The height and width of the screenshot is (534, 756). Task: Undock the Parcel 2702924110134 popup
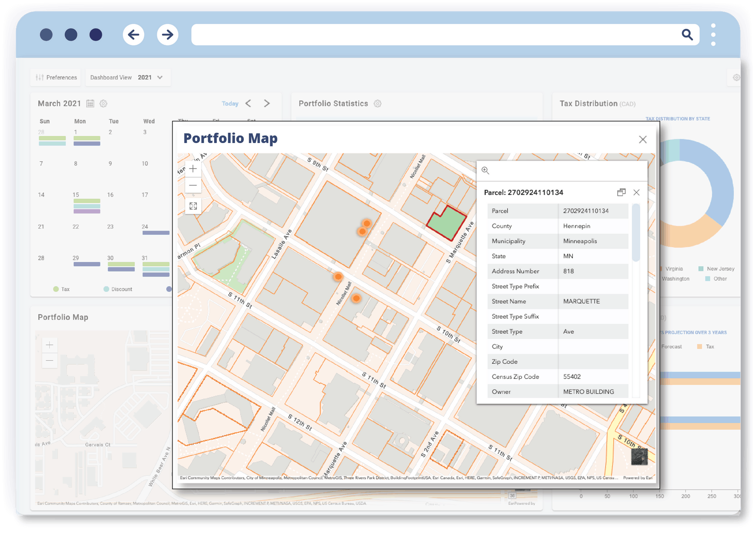coord(621,192)
